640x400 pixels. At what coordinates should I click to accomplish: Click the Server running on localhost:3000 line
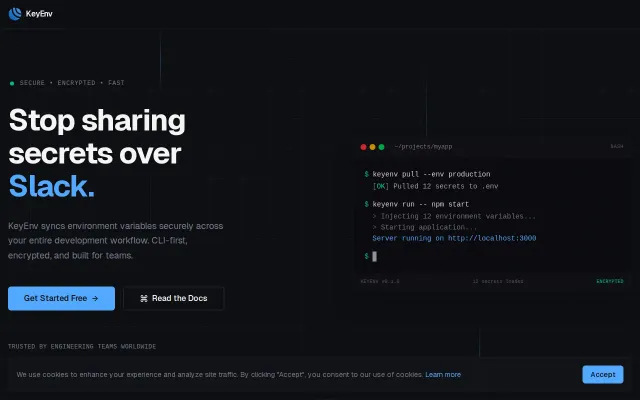click(454, 238)
